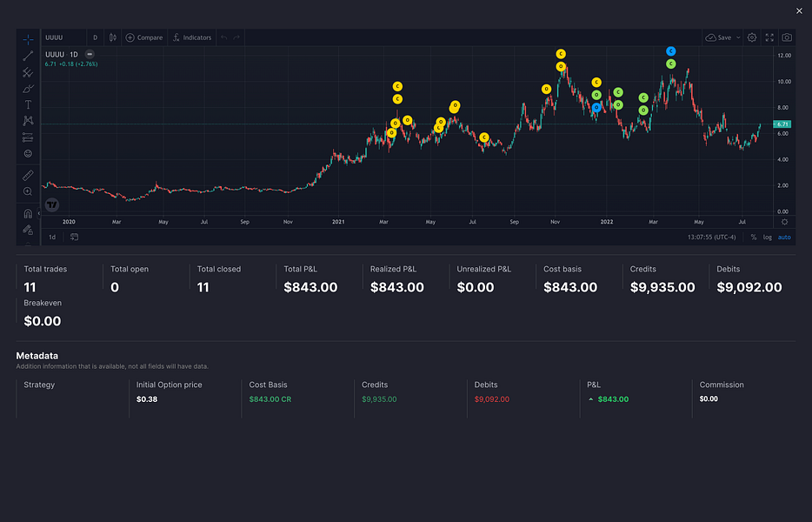Select the trend line drawing tool
Image resolution: width=812 pixels, height=522 pixels.
[27, 55]
